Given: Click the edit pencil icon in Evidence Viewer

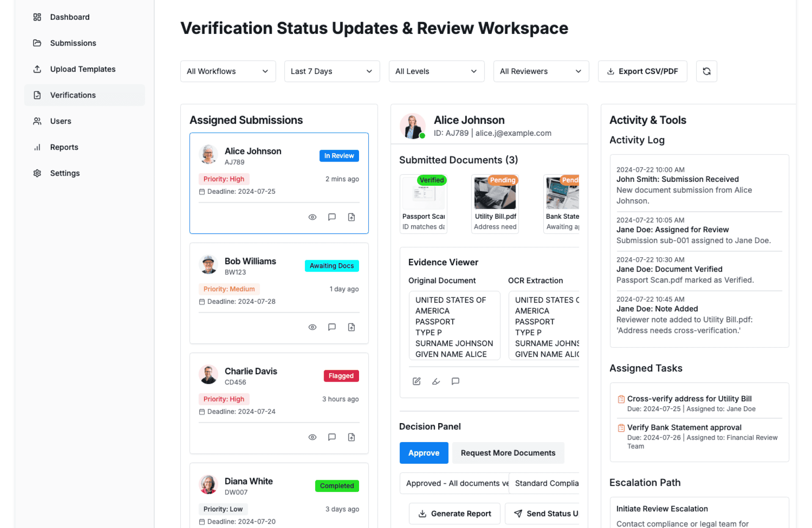Looking at the screenshot, I should (x=416, y=381).
